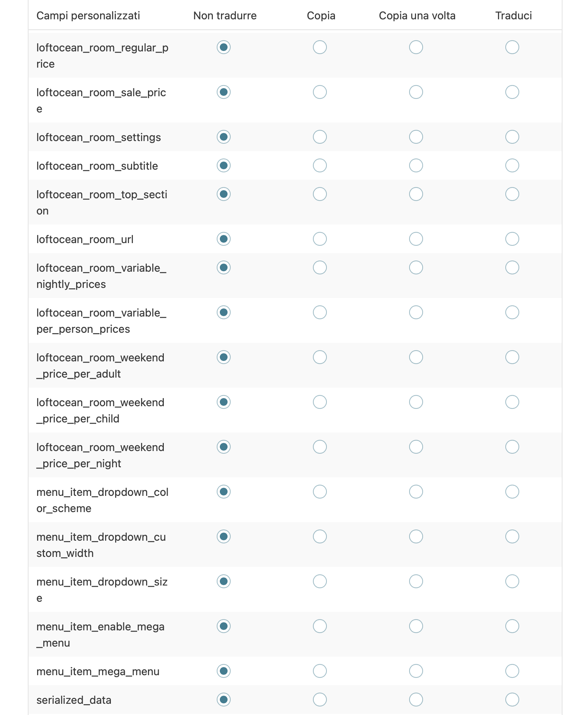Image resolution: width=588 pixels, height=715 pixels.
Task: Set loftocean_room_variable_per_person_prices to Copia
Action: (x=320, y=312)
